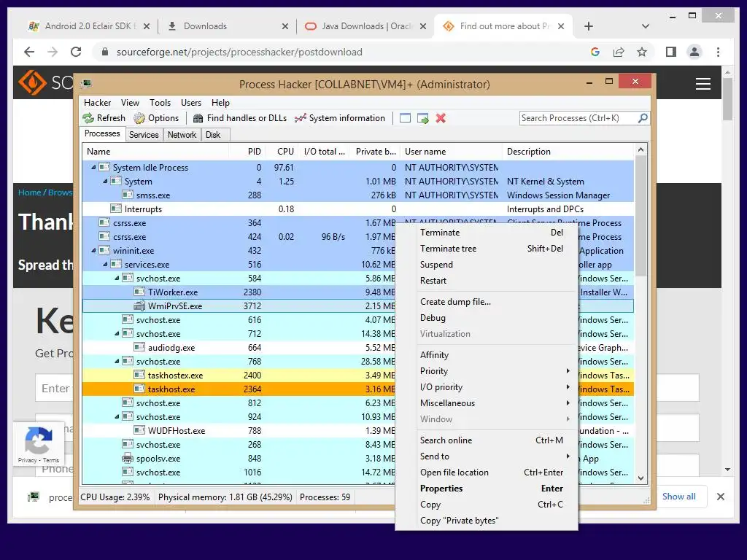Open System information graph icon
Viewport: 747px width, 560px height.
pyautogui.click(x=300, y=118)
